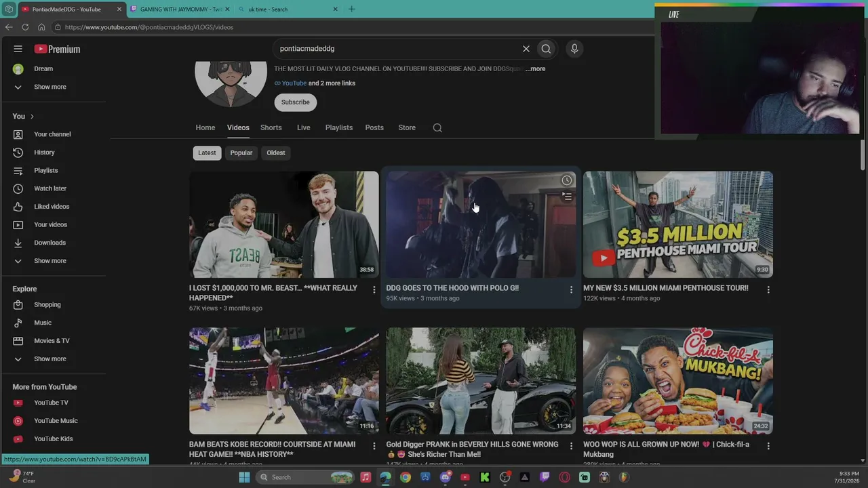Open Windows Start menu
868x488 pixels.
[x=244, y=477]
